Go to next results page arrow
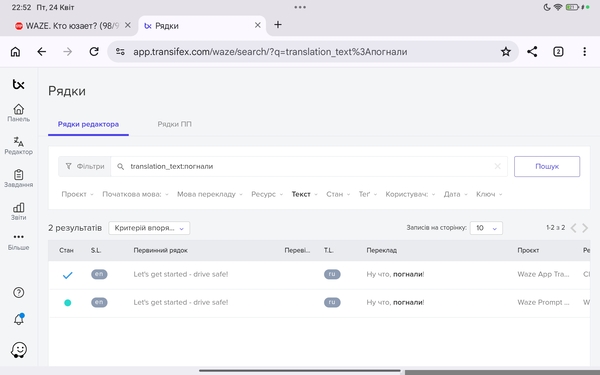Screen dimensions: 600x375 tap(585, 228)
